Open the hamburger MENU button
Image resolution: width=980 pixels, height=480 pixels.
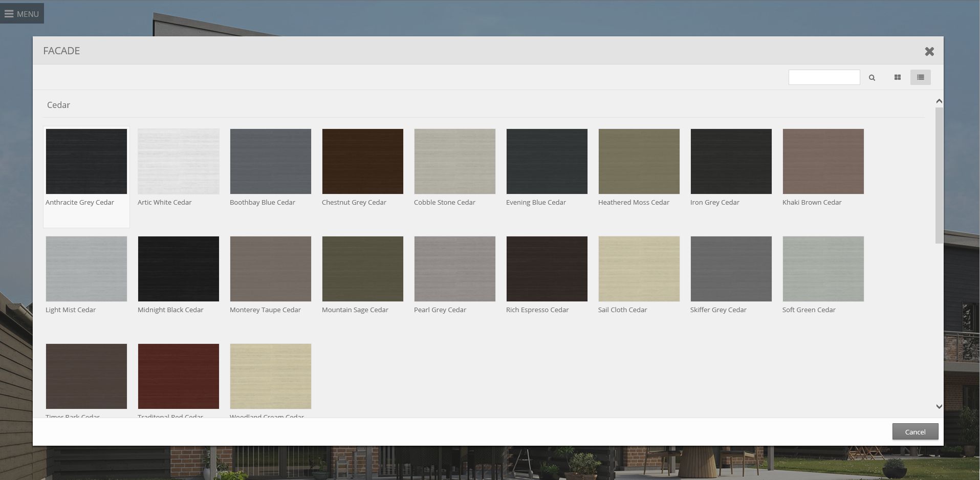click(21, 14)
